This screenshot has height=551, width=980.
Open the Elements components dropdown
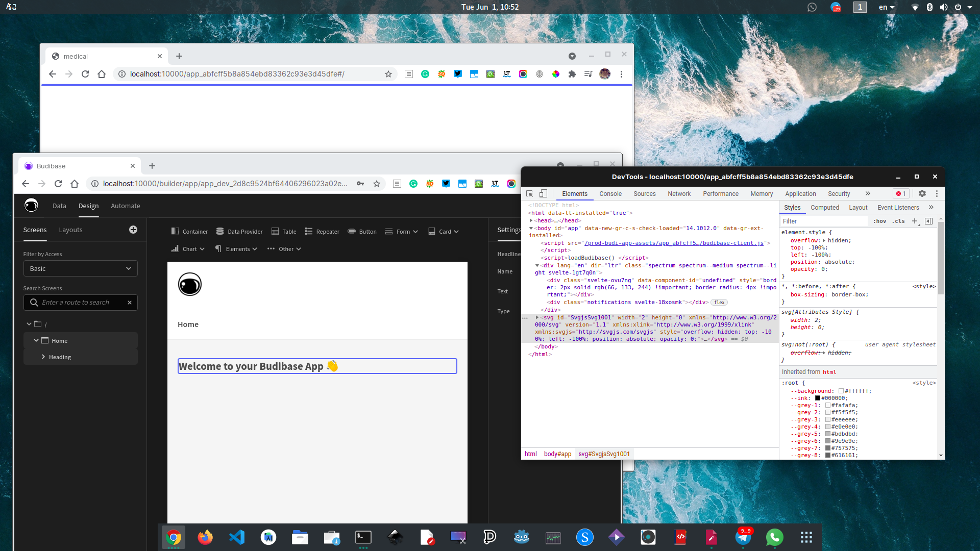coord(236,248)
